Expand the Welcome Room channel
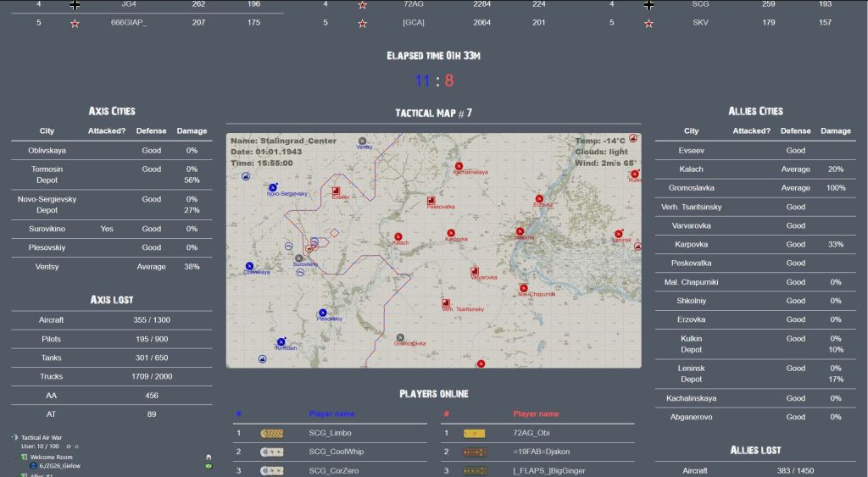The image size is (868, 477). 14,458
